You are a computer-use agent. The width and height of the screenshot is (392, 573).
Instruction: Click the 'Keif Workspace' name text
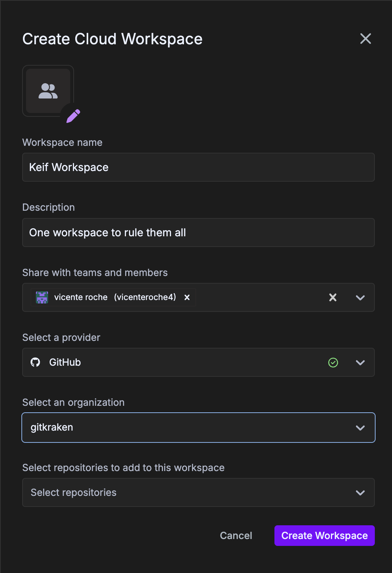69,167
